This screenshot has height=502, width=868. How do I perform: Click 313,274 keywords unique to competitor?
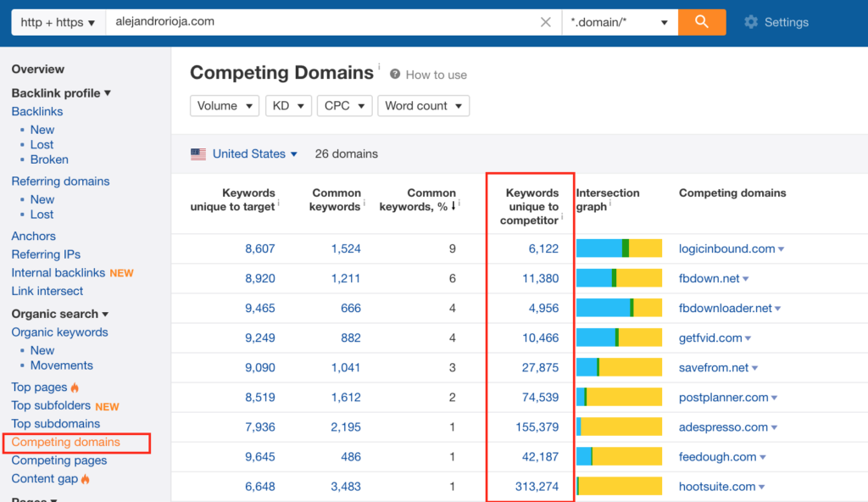tap(537, 487)
